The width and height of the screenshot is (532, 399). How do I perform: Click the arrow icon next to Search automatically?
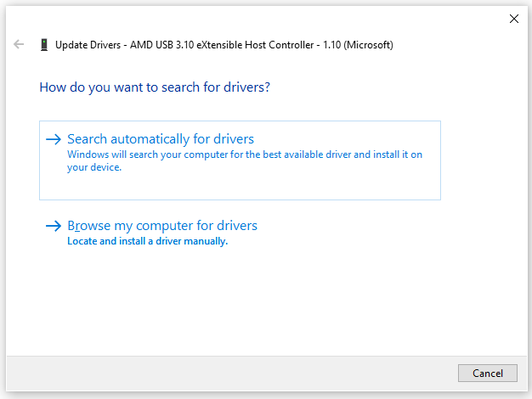pyautogui.click(x=54, y=139)
